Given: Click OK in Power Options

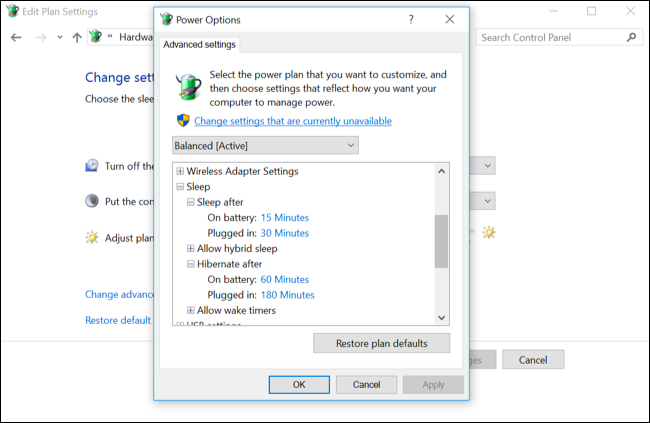Looking at the screenshot, I should tap(299, 384).
